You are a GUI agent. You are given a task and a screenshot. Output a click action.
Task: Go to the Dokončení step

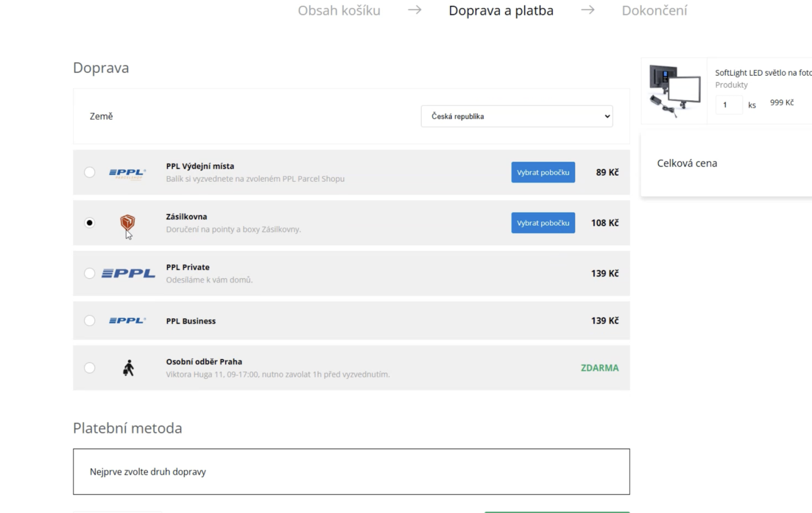[654, 10]
